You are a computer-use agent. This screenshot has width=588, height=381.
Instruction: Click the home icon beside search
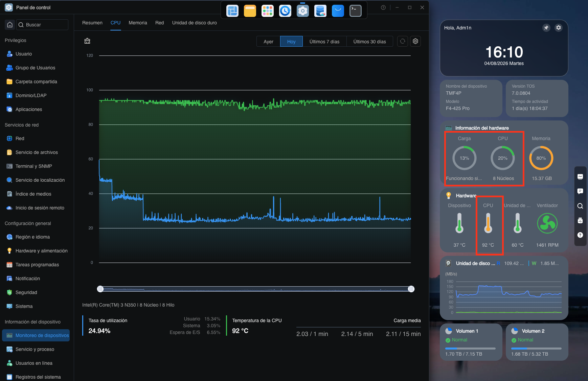pyautogui.click(x=10, y=25)
